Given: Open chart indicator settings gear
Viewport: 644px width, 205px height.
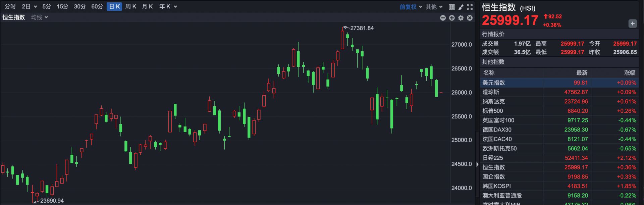Looking at the screenshot, I should (x=461, y=18).
